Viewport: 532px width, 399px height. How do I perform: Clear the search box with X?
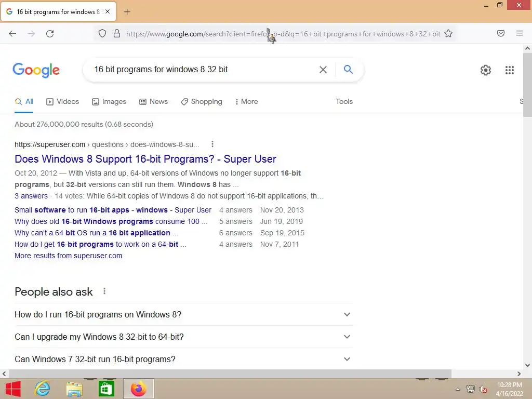323,70
